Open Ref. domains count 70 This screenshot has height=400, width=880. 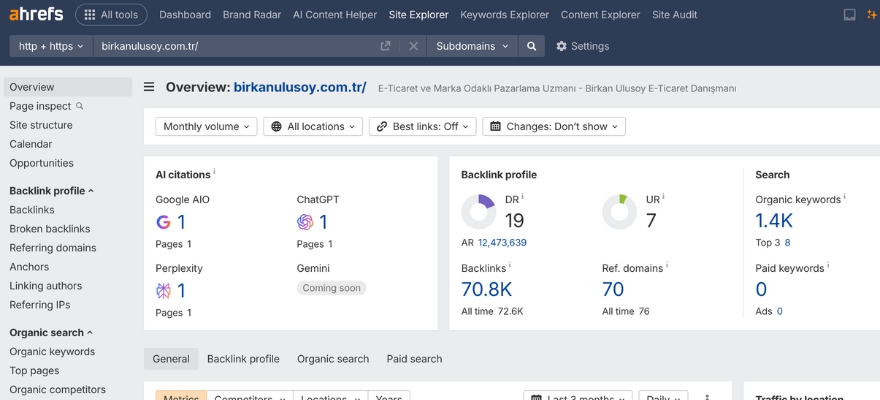(613, 289)
